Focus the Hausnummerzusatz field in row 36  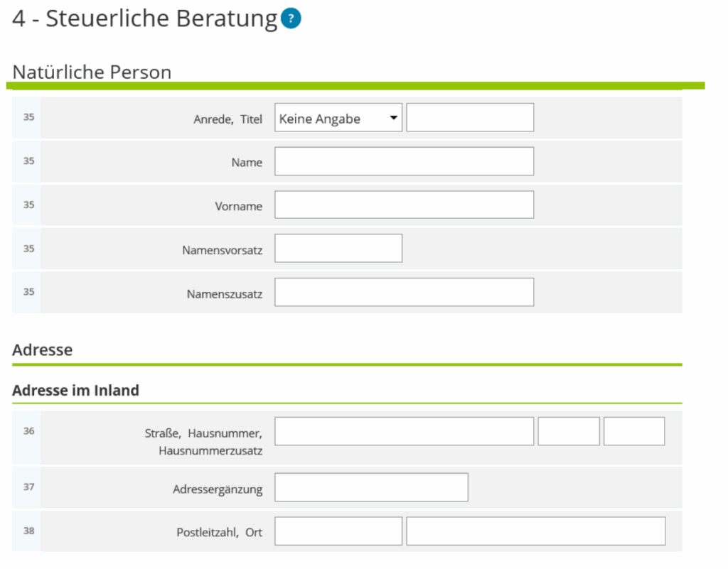pos(634,431)
